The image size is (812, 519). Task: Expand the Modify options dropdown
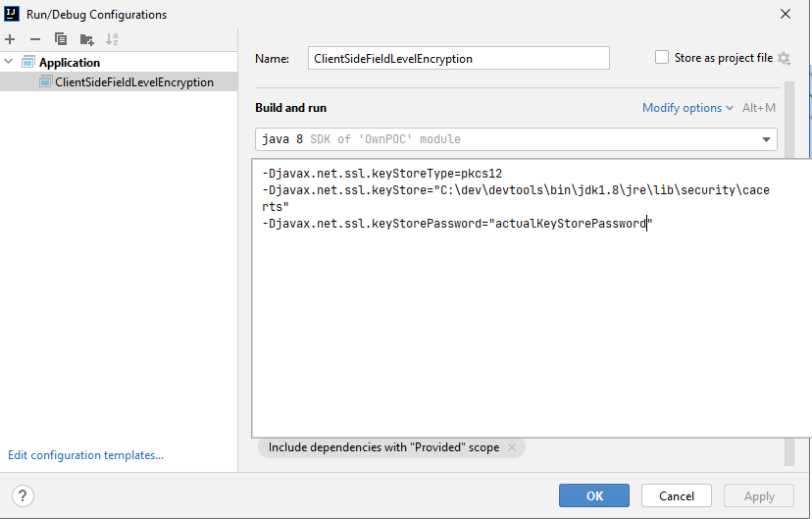coord(687,108)
